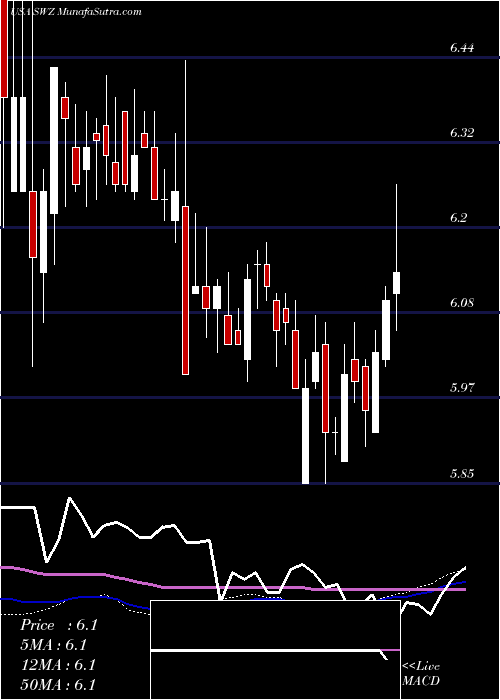The height and width of the screenshot is (700, 500).
Task: Click the <<Live MACD label
Action: [421, 673]
